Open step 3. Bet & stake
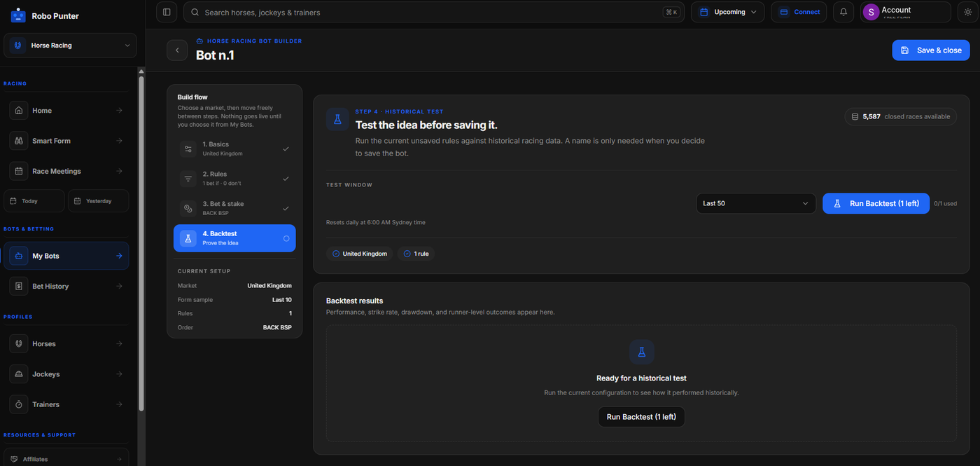 coord(234,208)
